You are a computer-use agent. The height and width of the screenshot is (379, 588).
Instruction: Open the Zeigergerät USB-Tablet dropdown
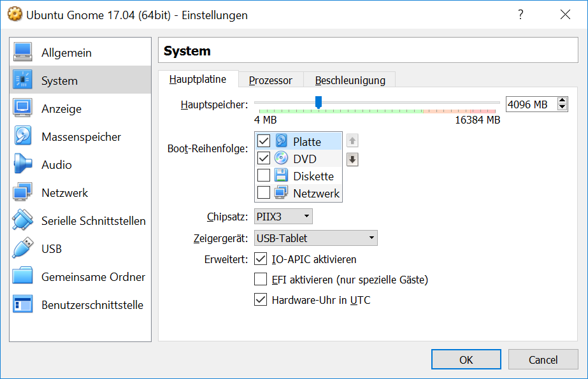pyautogui.click(x=316, y=238)
